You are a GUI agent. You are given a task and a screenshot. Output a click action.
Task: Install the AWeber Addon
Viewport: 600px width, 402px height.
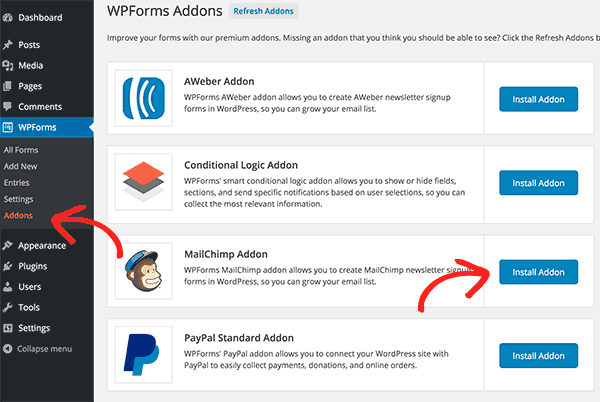point(538,99)
